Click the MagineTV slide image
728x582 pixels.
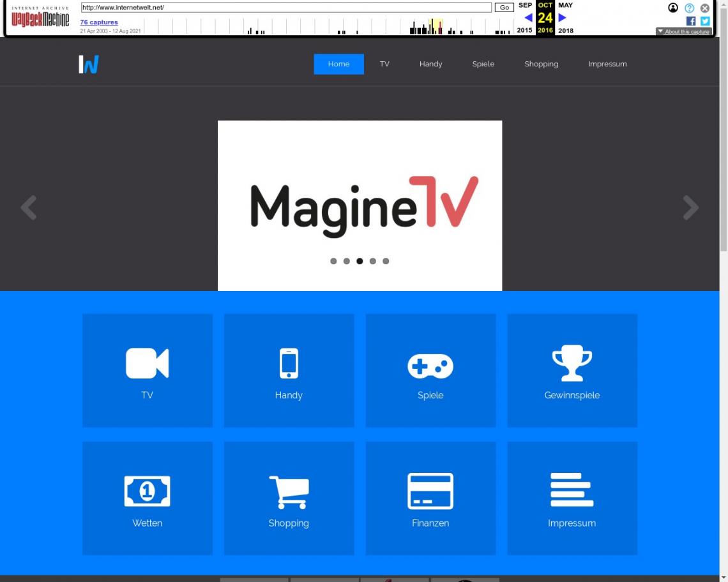(360, 205)
